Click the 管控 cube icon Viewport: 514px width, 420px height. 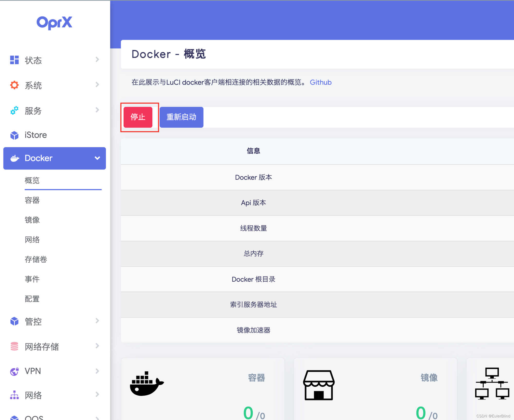click(x=14, y=321)
